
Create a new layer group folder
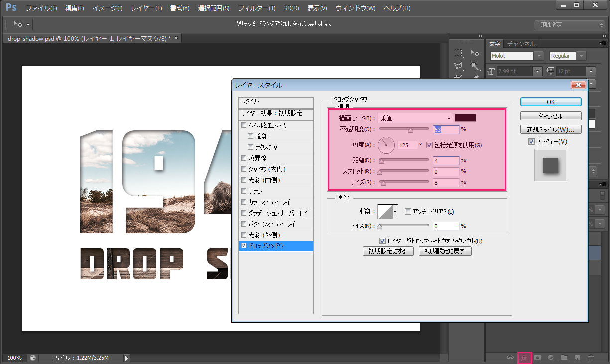pyautogui.click(x=564, y=357)
